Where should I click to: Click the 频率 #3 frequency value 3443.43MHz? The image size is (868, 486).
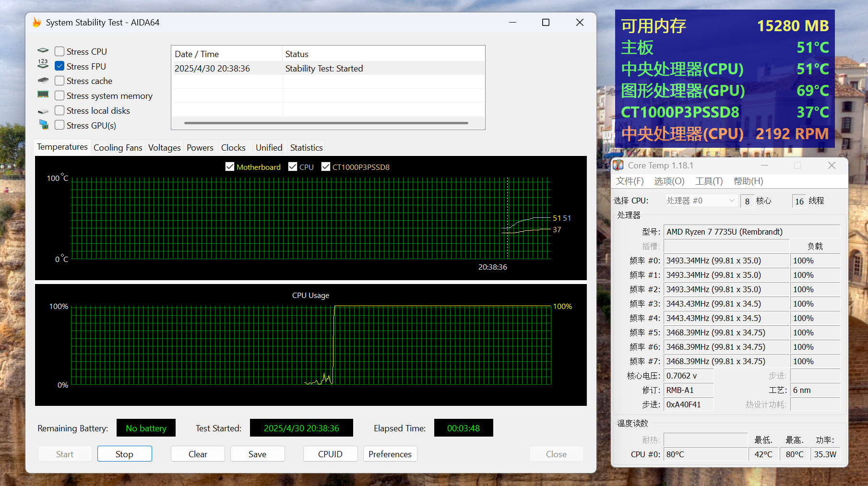[726, 304]
